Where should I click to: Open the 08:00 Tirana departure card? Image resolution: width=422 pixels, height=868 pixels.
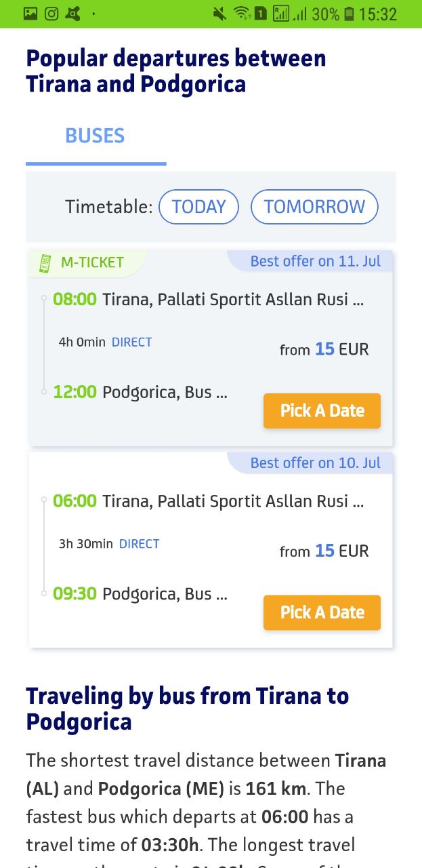click(x=211, y=349)
